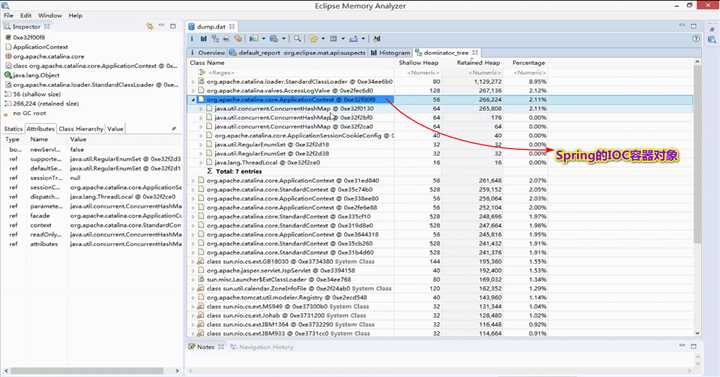Open the group-by dropdown arrow
This screenshot has height=377, width=720.
pos(323,39)
